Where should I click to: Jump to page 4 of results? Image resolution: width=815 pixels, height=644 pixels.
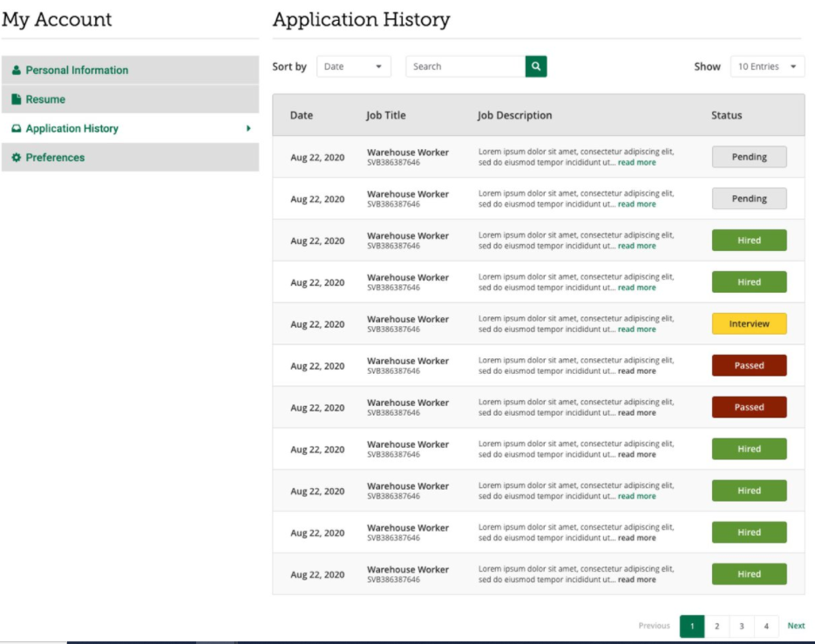766,627
